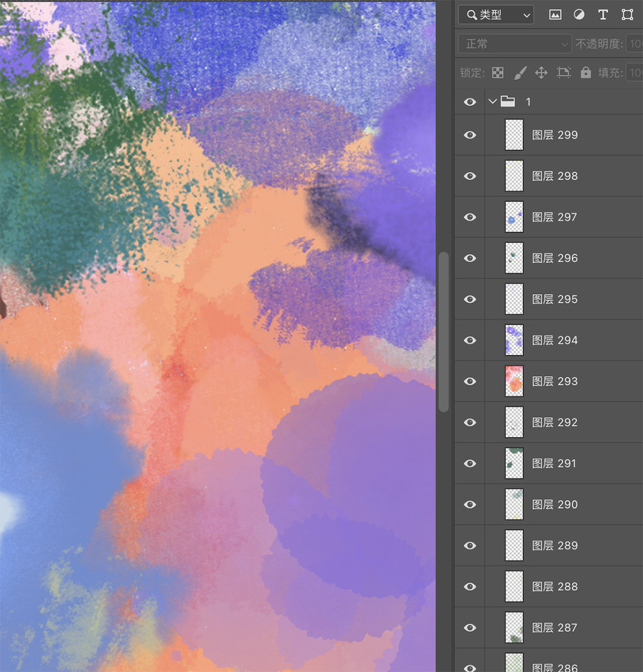
Task: Open the 正常 blend mode dropdown
Action: pyautogui.click(x=514, y=44)
